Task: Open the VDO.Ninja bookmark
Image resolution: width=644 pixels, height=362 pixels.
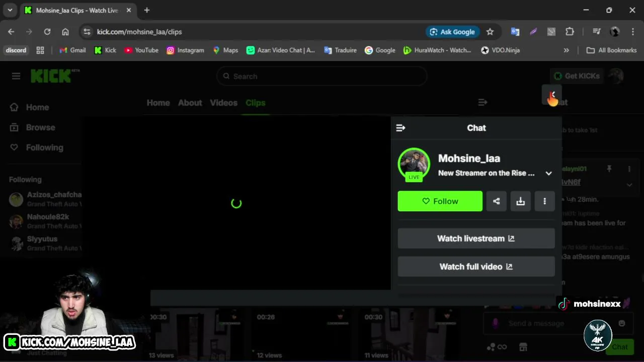Action: coord(500,50)
